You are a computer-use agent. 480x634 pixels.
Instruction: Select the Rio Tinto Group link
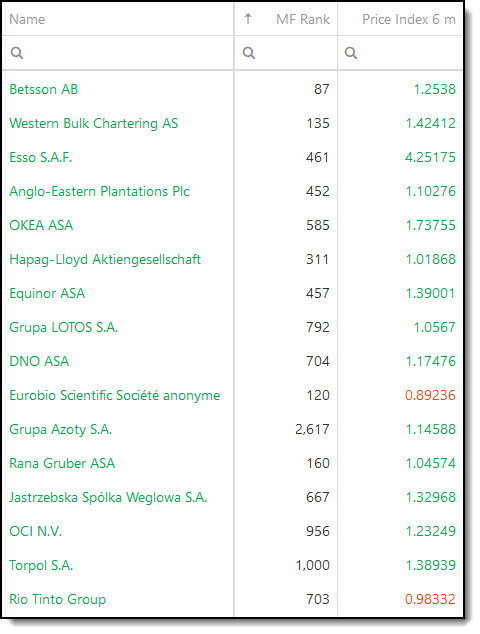pyautogui.click(x=57, y=599)
